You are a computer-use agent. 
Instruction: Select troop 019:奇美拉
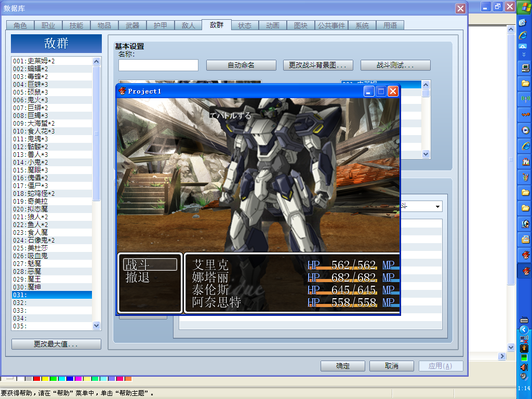click(x=52, y=202)
